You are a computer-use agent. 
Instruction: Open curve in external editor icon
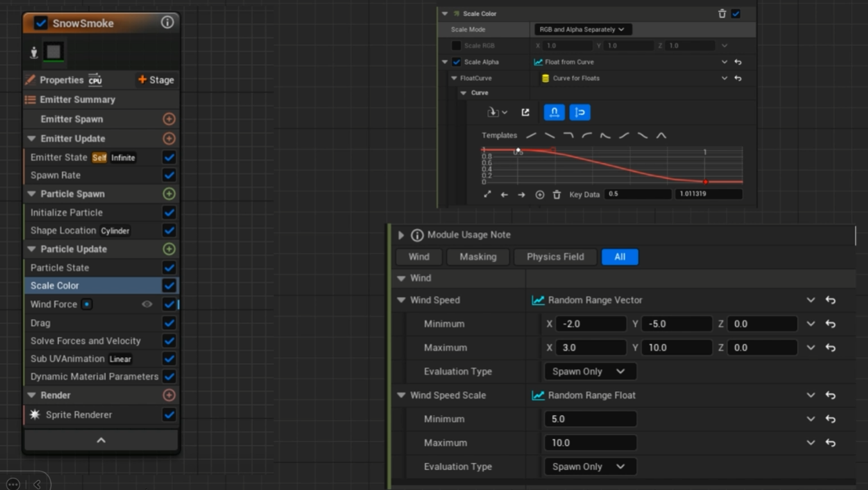[x=526, y=112]
